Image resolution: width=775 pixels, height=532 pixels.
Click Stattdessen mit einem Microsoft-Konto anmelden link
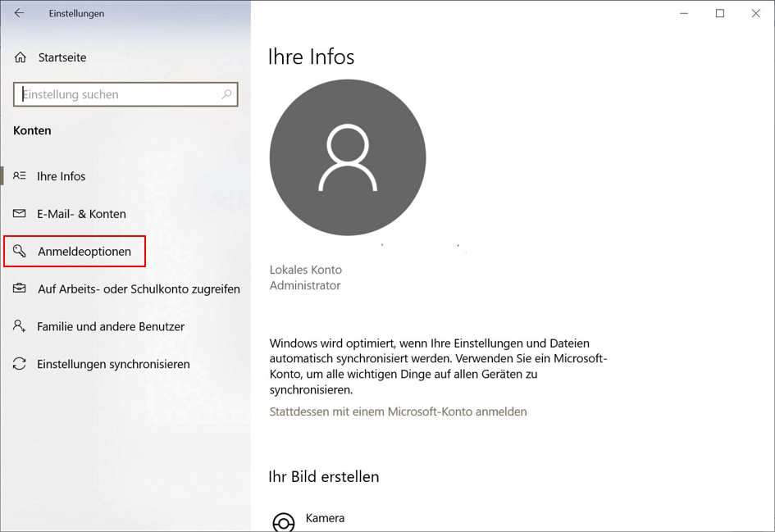click(398, 412)
